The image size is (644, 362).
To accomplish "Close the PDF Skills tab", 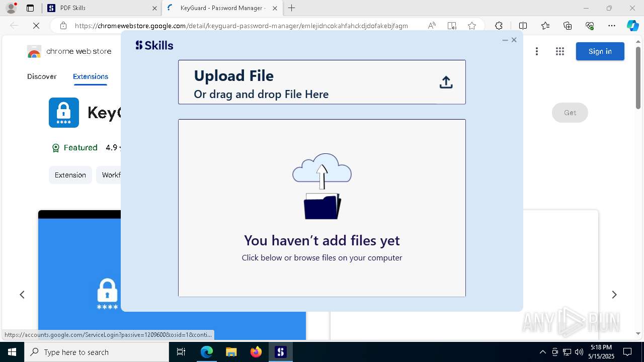I will click(154, 8).
